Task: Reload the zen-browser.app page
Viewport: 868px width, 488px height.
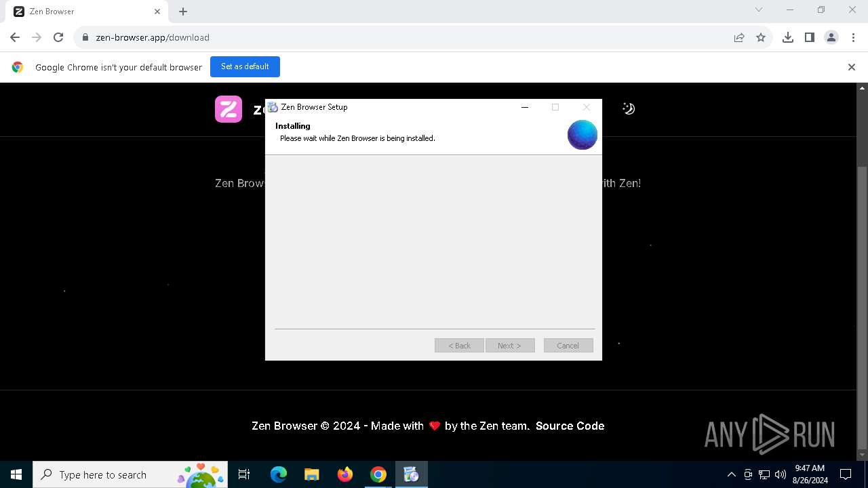Action: click(58, 37)
